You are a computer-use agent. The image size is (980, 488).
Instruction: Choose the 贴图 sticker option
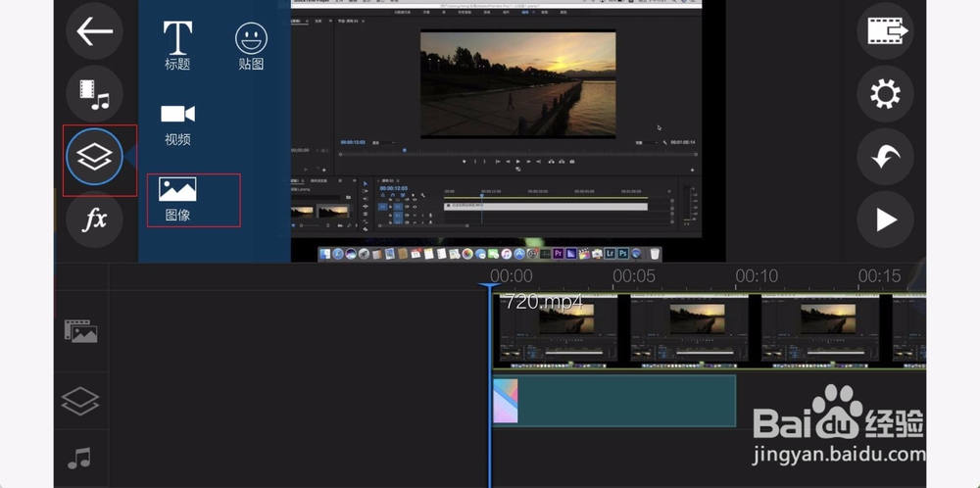(x=251, y=46)
